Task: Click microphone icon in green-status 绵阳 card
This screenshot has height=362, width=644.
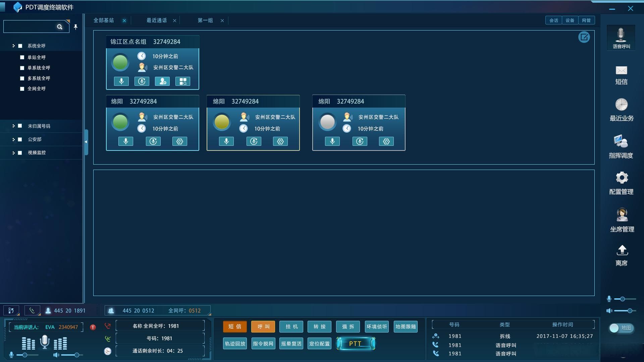Action: 126,141
